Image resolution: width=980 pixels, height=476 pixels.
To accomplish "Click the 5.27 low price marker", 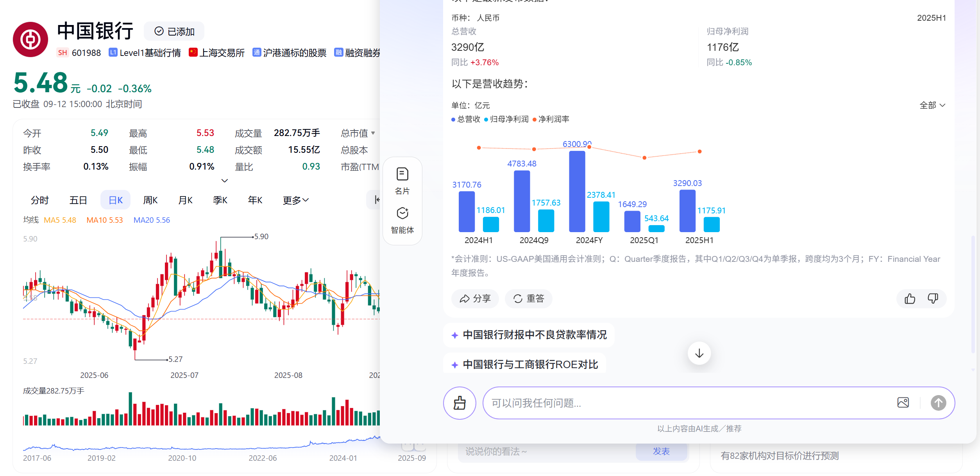I will click(175, 359).
